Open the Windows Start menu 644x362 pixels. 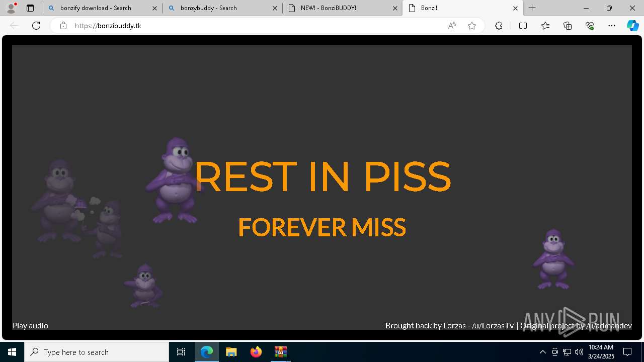12,352
